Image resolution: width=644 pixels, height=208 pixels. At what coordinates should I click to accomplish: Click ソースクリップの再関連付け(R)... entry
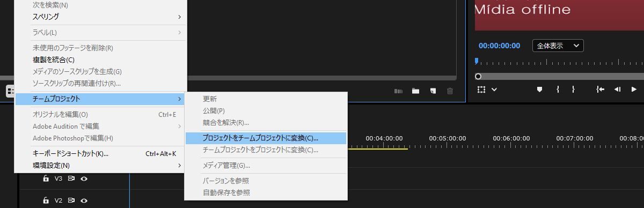pos(100,83)
